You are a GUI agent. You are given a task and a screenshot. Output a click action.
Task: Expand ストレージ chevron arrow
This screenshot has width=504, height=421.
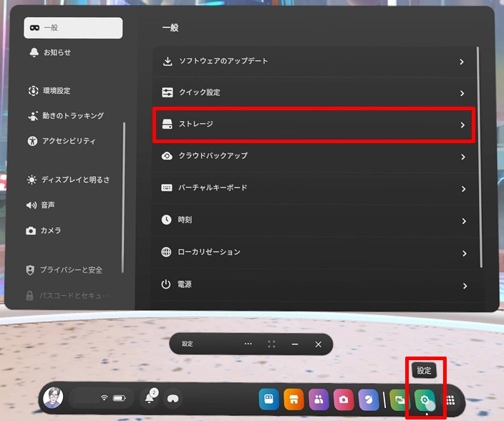click(462, 125)
